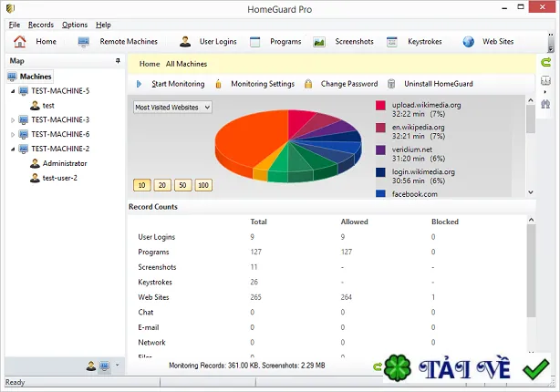Click Start Monitoring
Screen dimensions: 560x392
(178, 84)
